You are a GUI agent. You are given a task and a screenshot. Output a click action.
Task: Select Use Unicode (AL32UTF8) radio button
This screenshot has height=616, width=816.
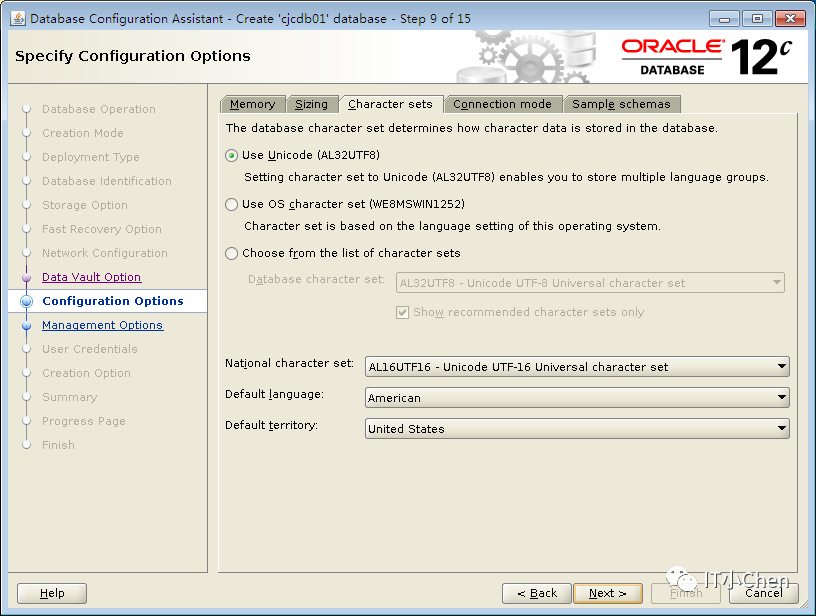pos(232,156)
